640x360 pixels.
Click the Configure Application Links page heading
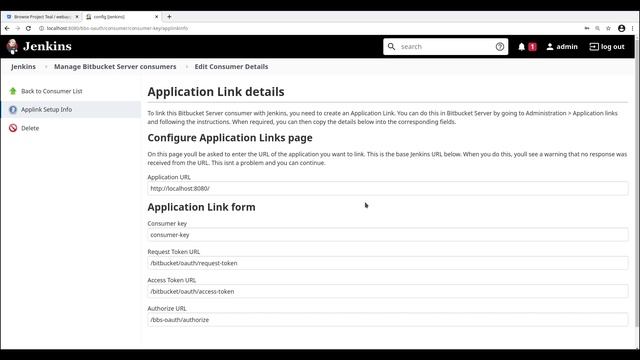(x=230, y=138)
